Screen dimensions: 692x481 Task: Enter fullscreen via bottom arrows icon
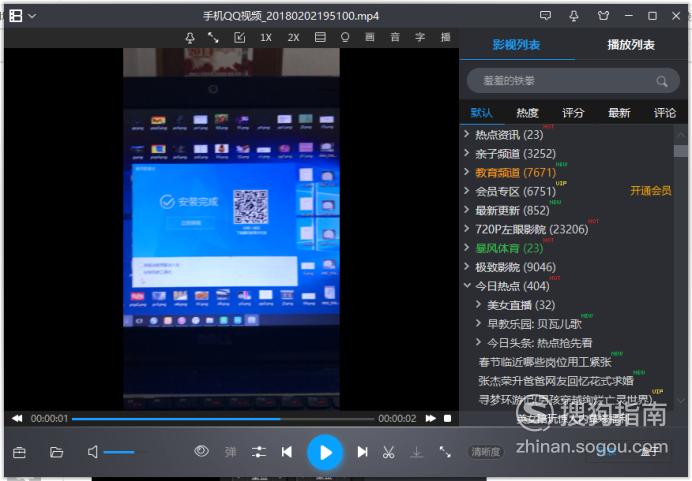(x=445, y=452)
